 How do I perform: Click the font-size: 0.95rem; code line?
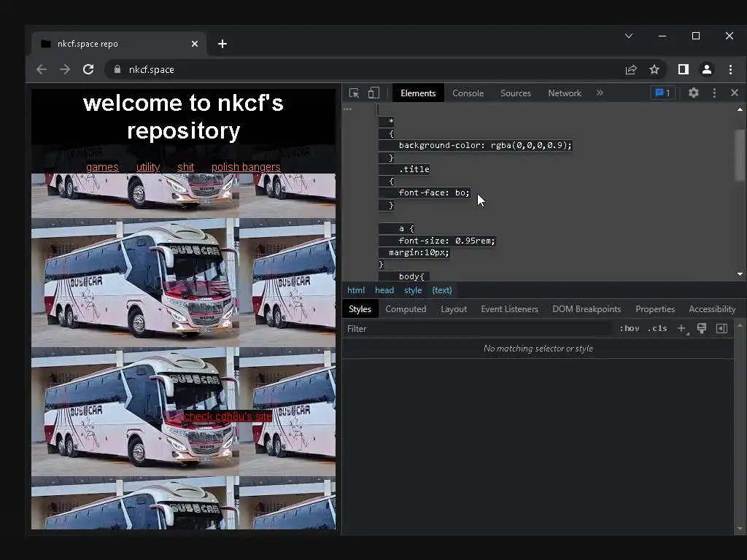447,241
